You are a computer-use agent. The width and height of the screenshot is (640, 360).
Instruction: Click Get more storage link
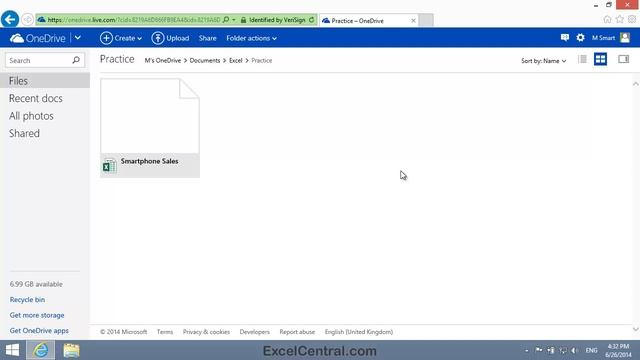[x=37, y=315]
